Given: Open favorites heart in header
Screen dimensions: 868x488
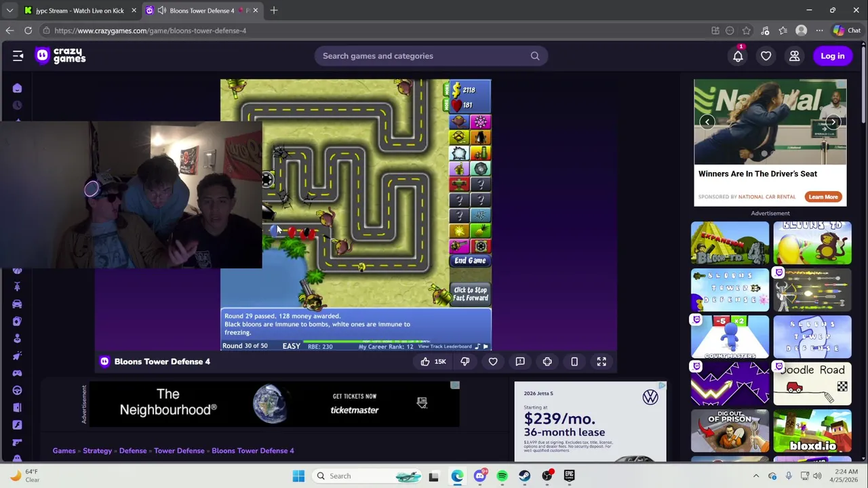Looking at the screenshot, I should 766,56.
